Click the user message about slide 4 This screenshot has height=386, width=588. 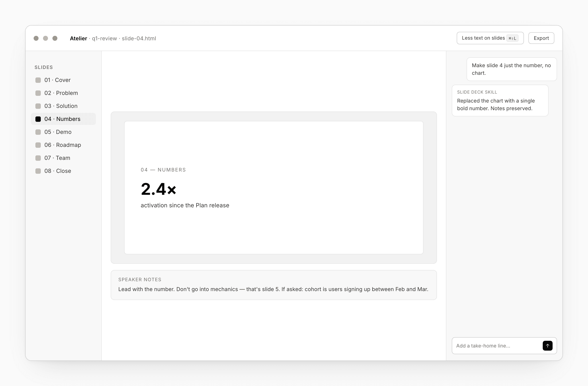511,69
